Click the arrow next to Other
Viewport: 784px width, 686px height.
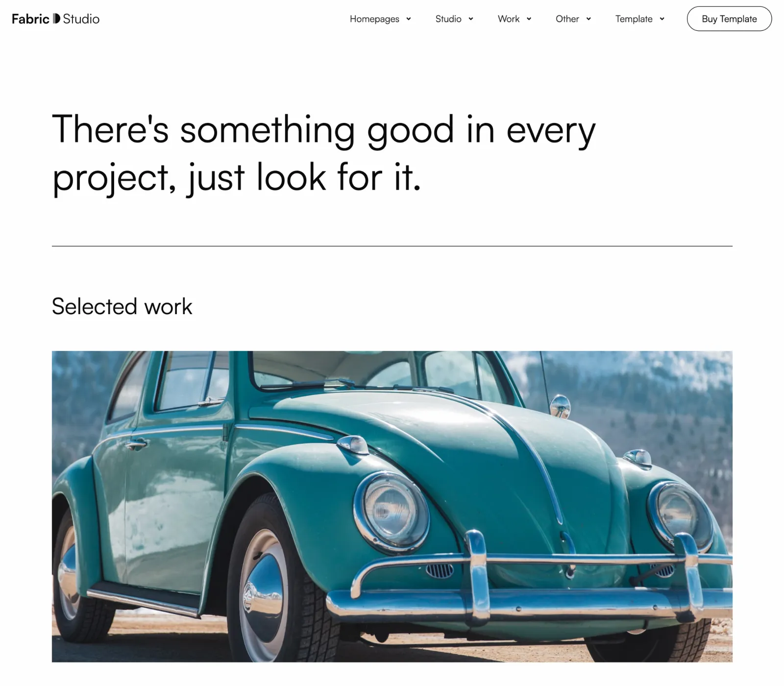coord(588,19)
